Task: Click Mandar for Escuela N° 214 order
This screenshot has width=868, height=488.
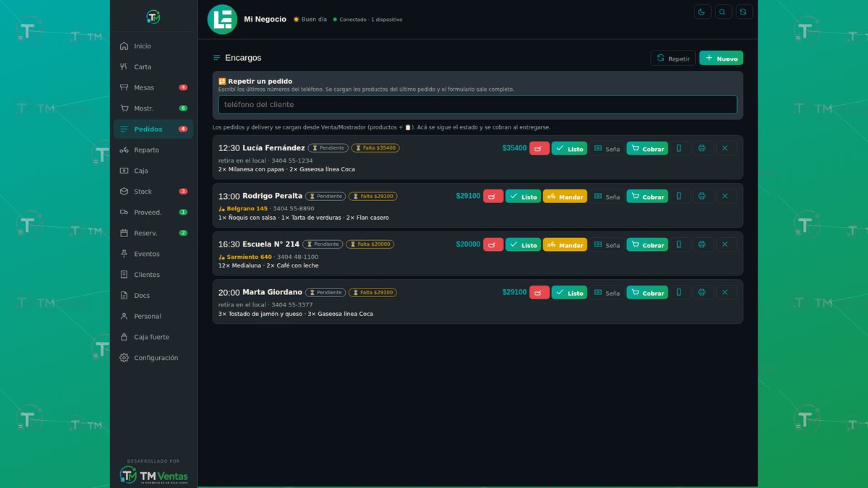Action: [x=565, y=244]
